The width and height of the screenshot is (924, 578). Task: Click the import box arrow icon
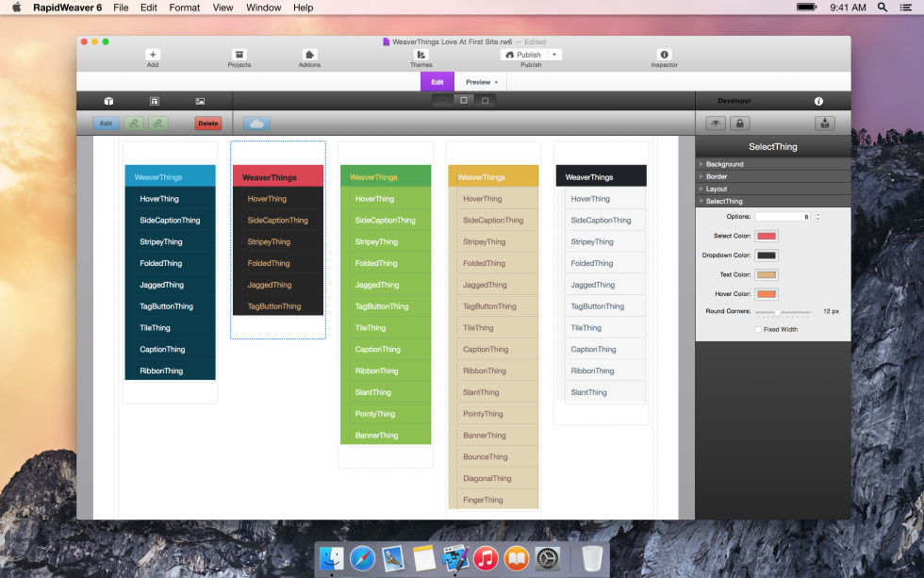[x=825, y=124]
